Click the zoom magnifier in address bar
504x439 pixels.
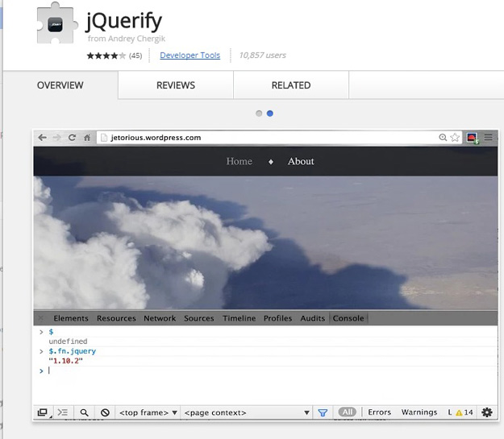(x=443, y=138)
